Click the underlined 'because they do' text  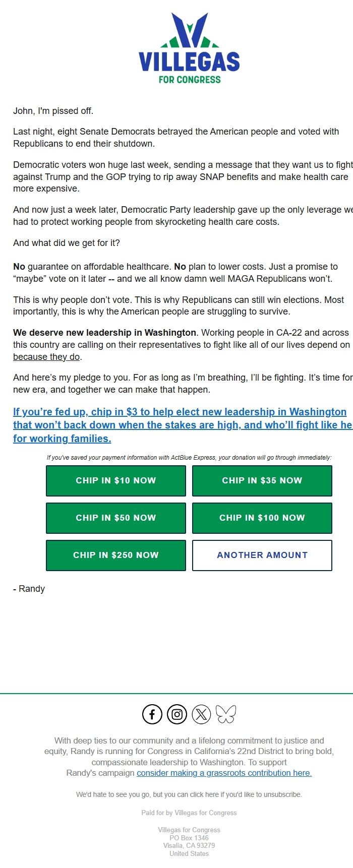[45, 356]
